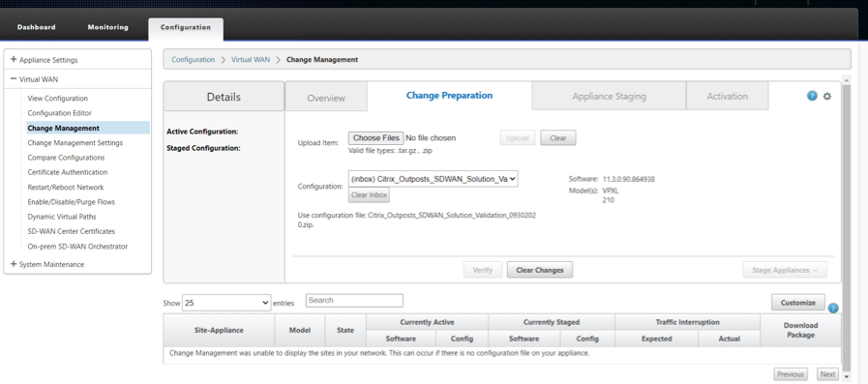Open Configuration Editor in sidebar
868x384 pixels.
click(x=60, y=113)
